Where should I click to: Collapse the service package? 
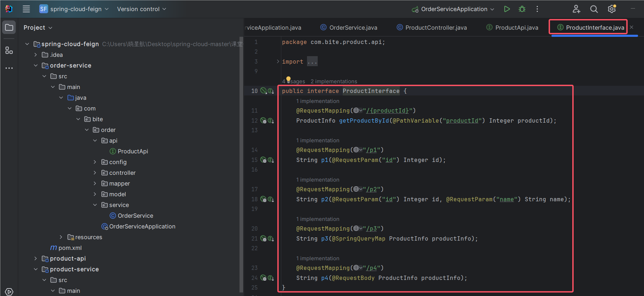pos(95,205)
